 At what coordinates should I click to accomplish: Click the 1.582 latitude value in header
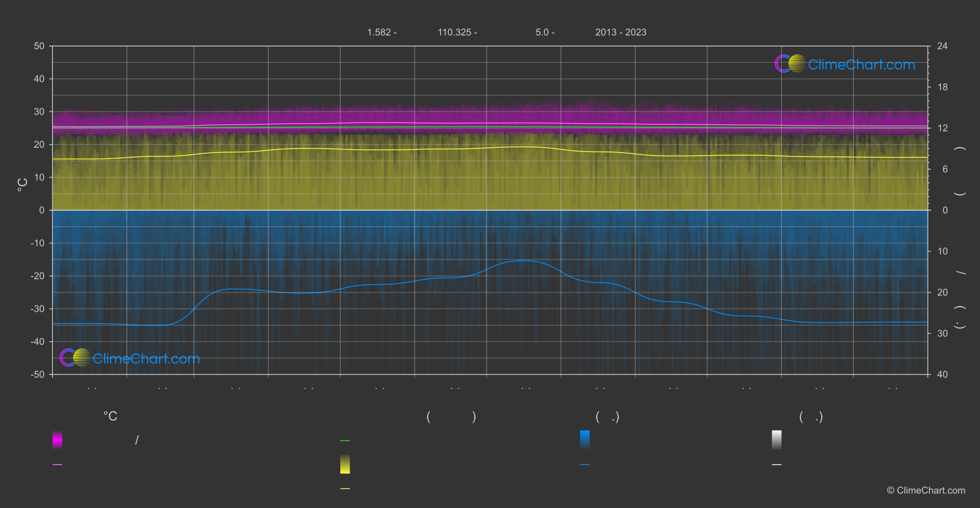381,33
